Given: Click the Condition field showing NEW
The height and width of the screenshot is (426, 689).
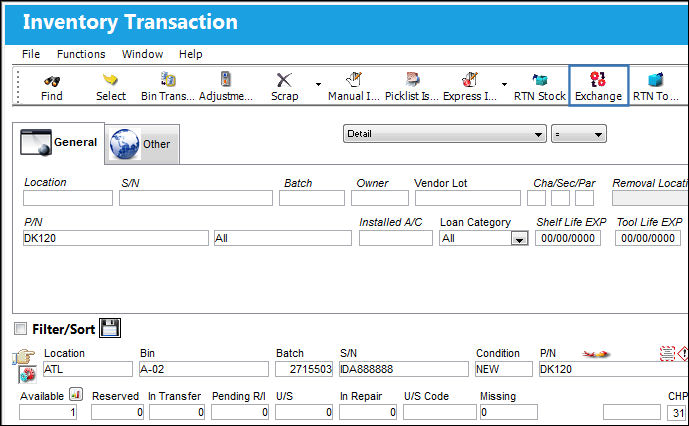Looking at the screenshot, I should tap(504, 369).
